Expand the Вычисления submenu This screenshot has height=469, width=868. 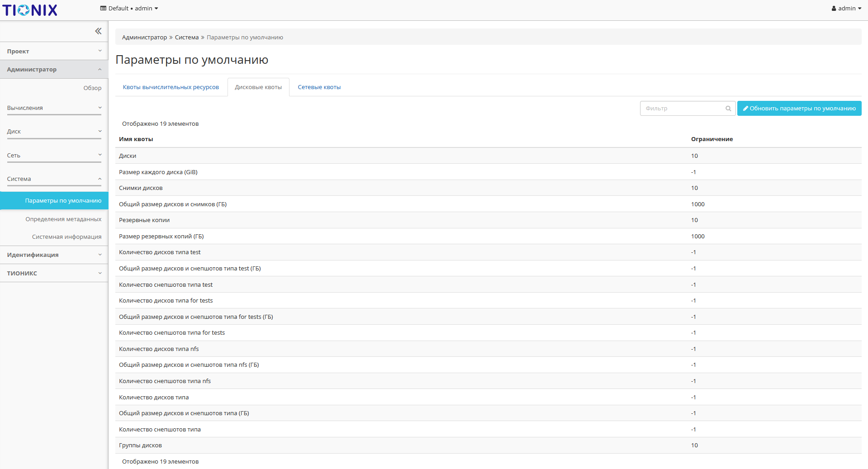point(54,108)
